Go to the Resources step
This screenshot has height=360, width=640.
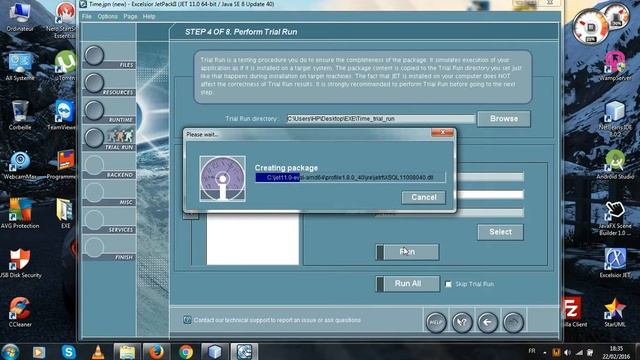pyautogui.click(x=94, y=82)
